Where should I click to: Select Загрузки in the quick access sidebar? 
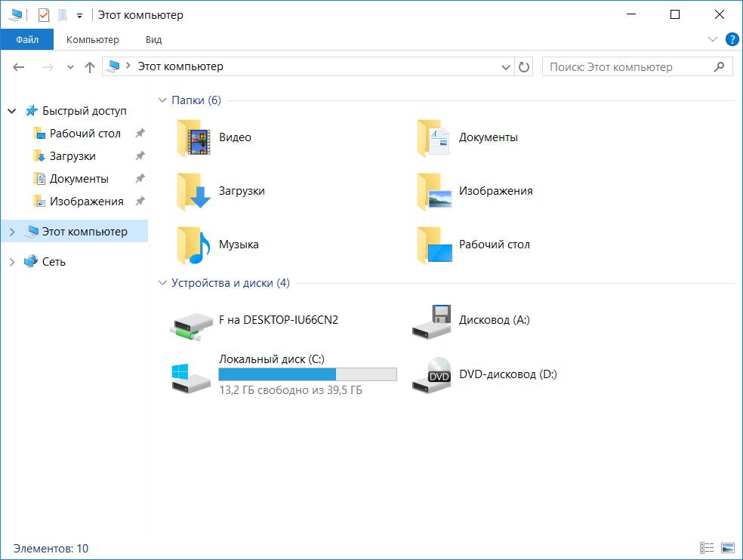point(72,156)
